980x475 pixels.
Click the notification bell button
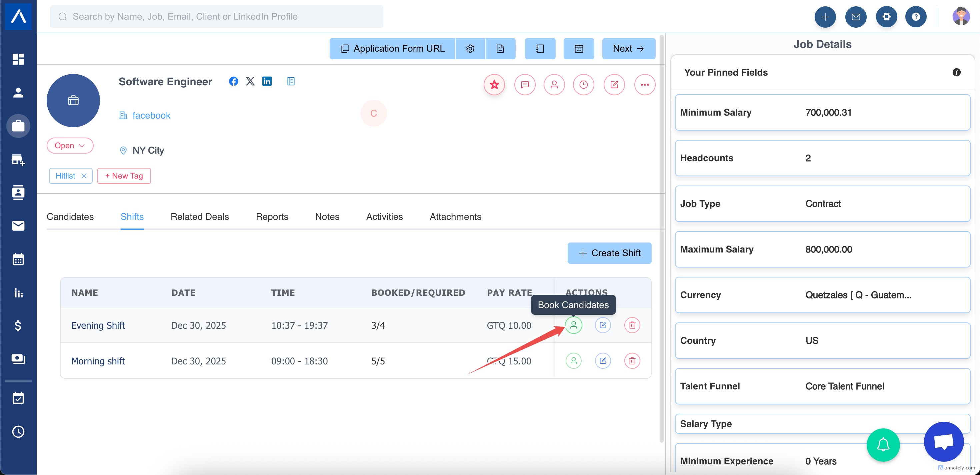[x=883, y=444]
